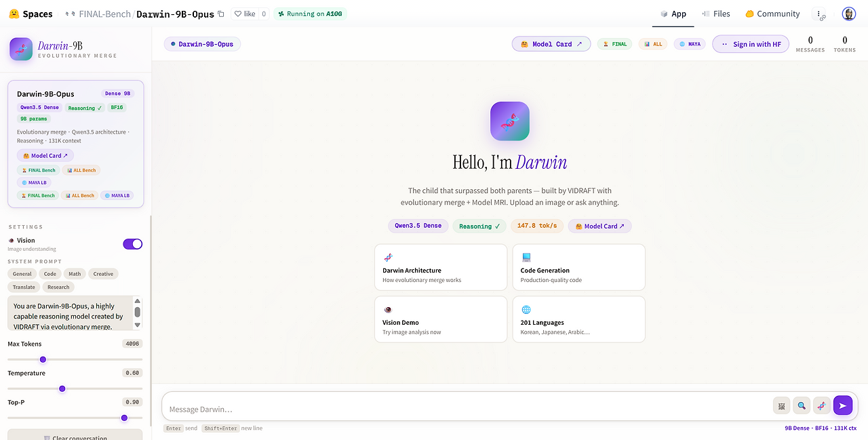This screenshot has width=868, height=440.
Task: Adjust the Temperature slider
Action: pyautogui.click(x=75, y=388)
